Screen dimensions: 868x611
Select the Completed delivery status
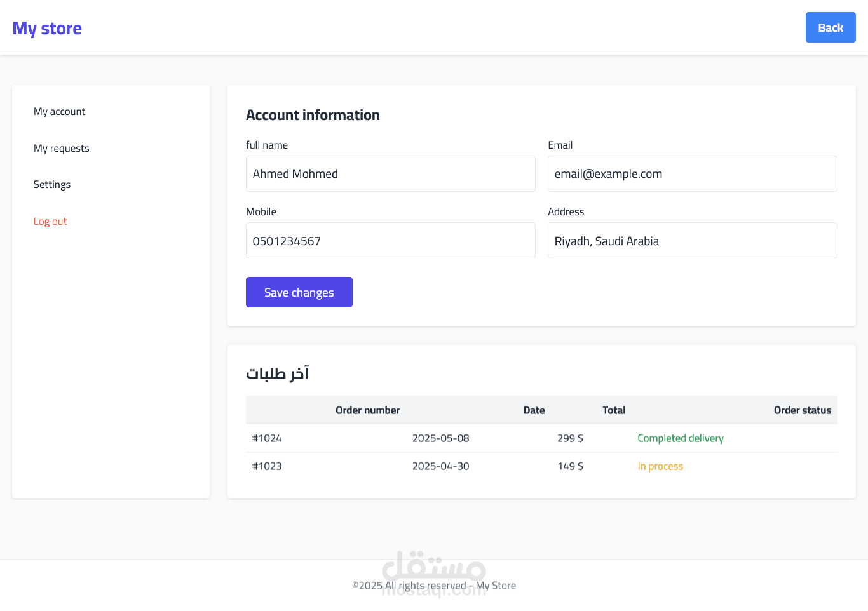[x=681, y=438]
